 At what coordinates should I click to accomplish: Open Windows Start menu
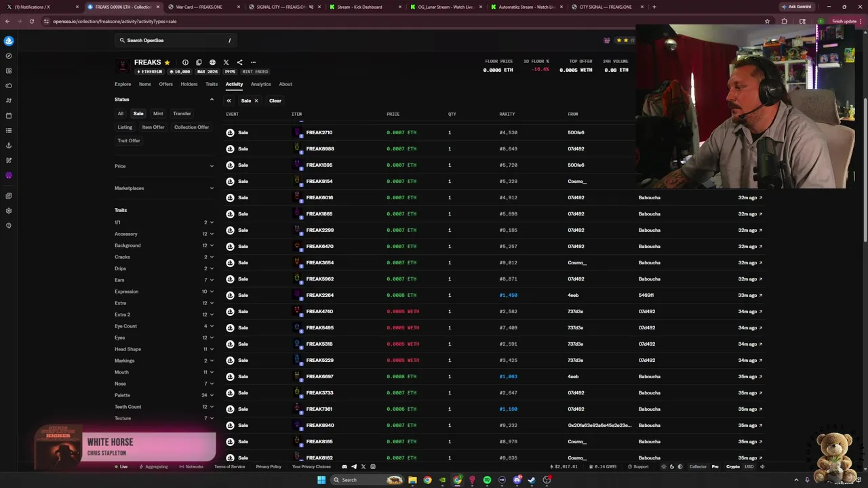coord(322,480)
